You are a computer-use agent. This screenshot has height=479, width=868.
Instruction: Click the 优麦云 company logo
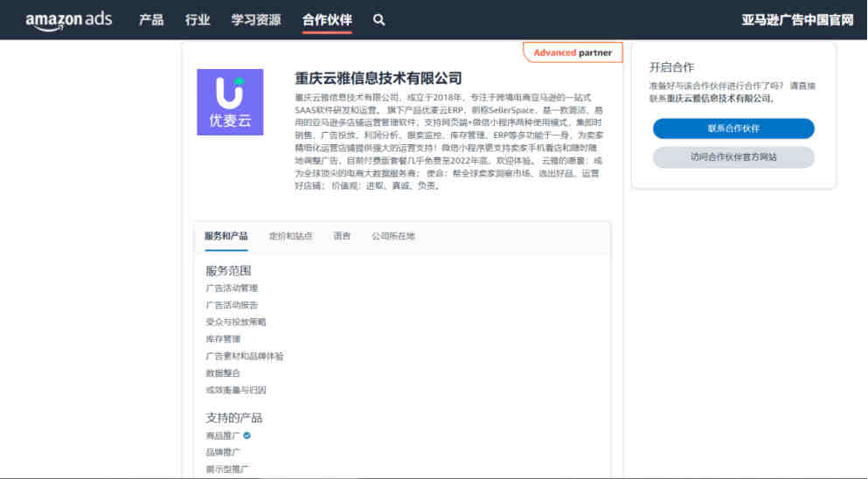pyautogui.click(x=230, y=102)
